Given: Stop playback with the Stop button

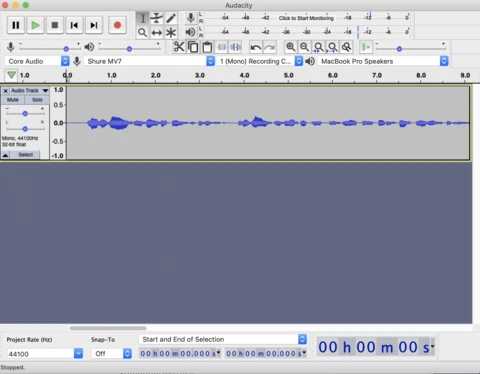Looking at the screenshot, I should pos(55,25).
